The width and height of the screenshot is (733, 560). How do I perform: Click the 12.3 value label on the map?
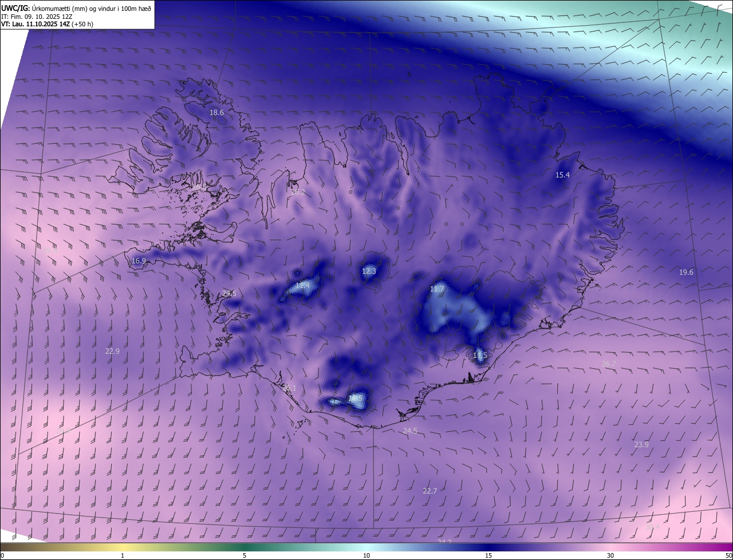coord(369,271)
